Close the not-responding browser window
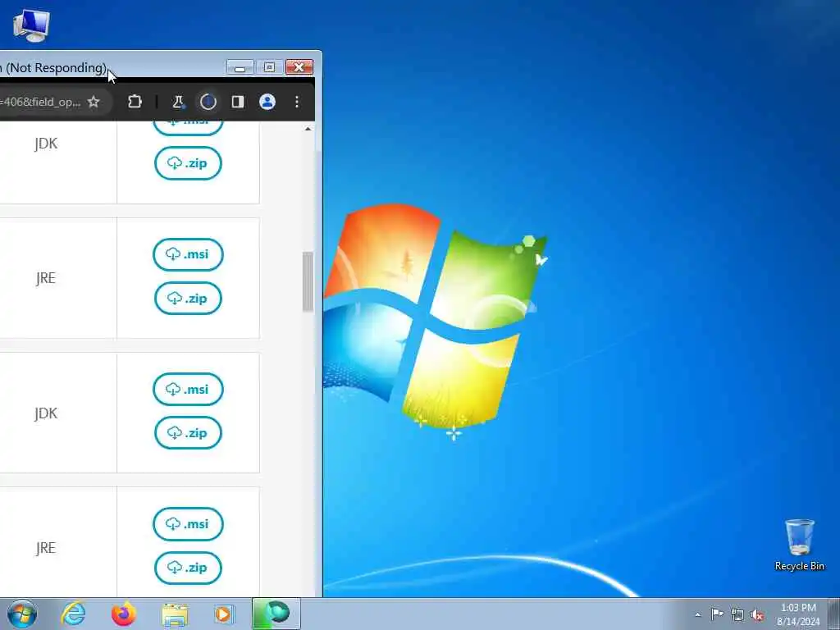This screenshot has height=630, width=840. click(299, 67)
